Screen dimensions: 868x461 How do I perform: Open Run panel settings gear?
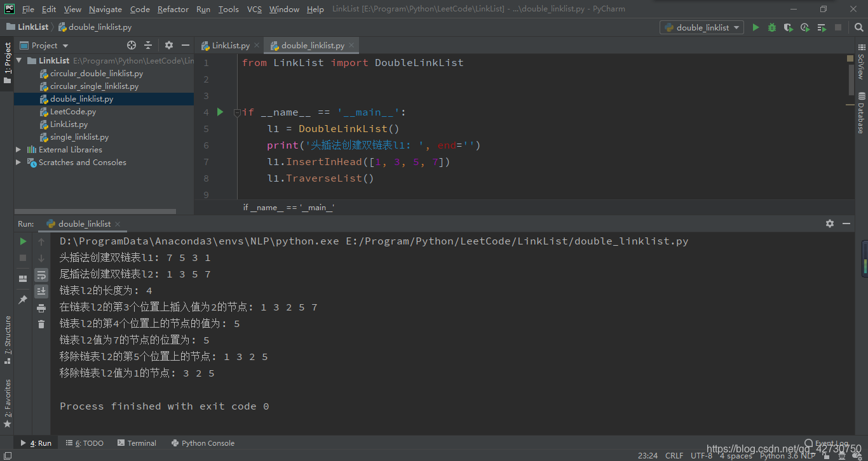[x=830, y=224]
